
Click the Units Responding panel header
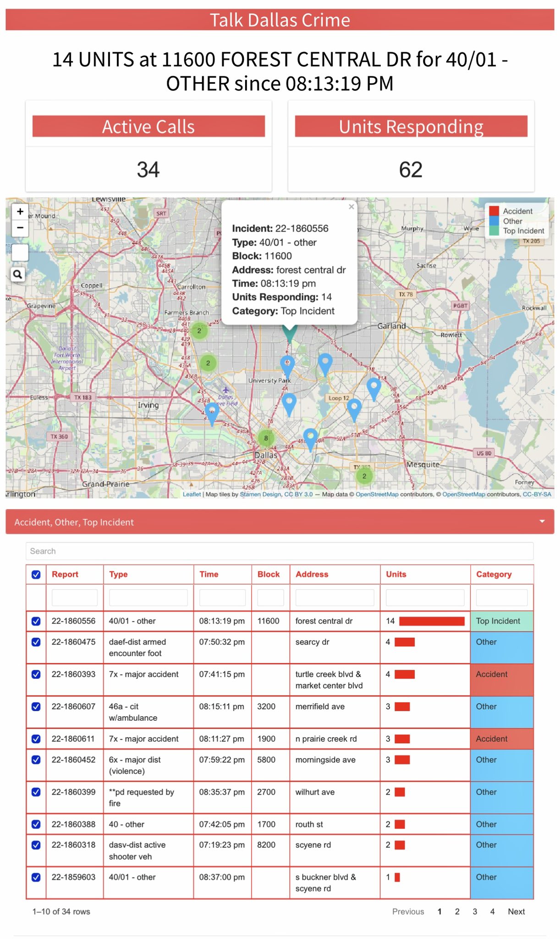point(411,127)
